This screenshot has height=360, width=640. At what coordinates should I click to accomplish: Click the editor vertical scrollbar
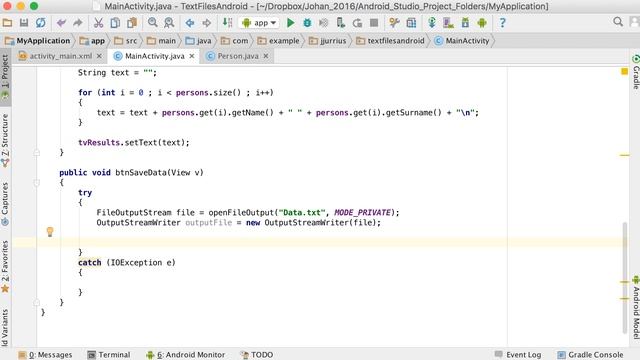[624, 278]
